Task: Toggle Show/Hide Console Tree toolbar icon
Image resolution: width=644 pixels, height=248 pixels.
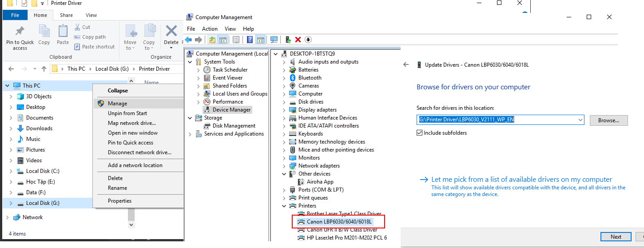Action: click(223, 40)
